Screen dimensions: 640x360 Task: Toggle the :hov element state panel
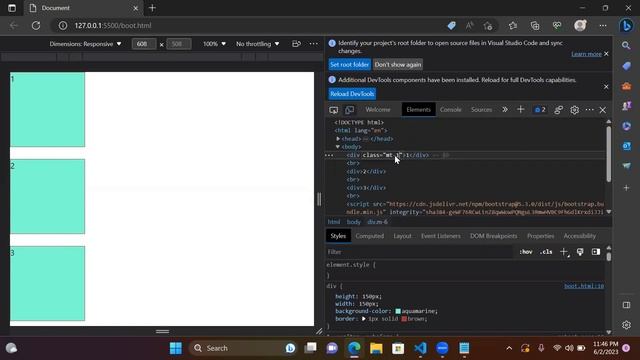tap(526, 252)
